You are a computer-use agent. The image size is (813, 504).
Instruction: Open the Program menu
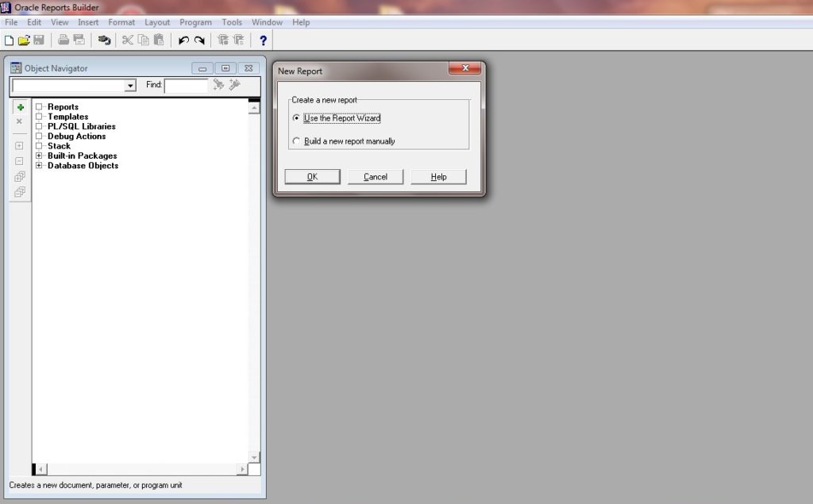tap(195, 22)
